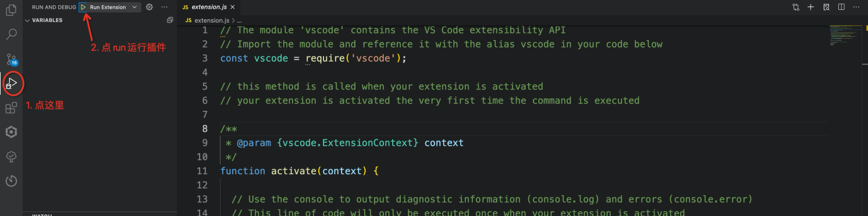Collapse all in the Variables panel

click(170, 20)
